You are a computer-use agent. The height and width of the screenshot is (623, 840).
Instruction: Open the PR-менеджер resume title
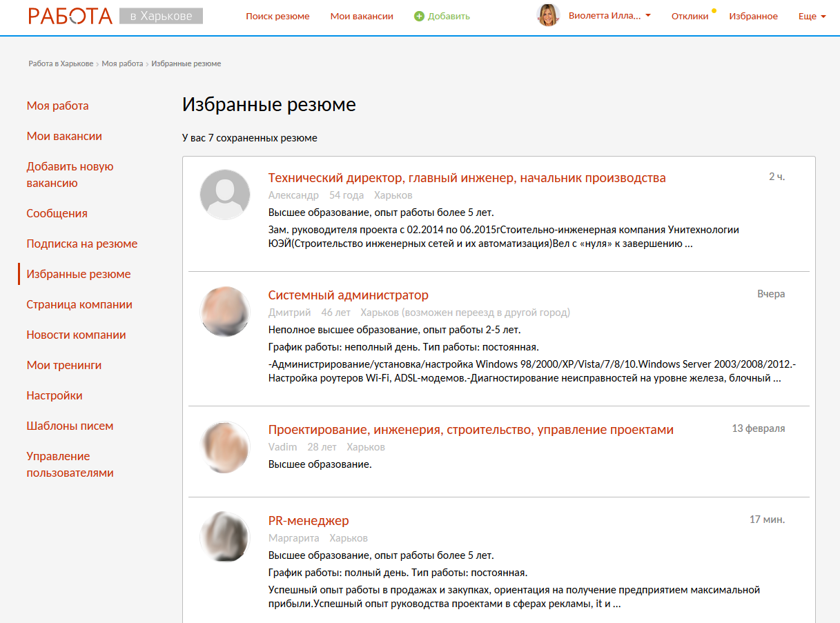(309, 521)
